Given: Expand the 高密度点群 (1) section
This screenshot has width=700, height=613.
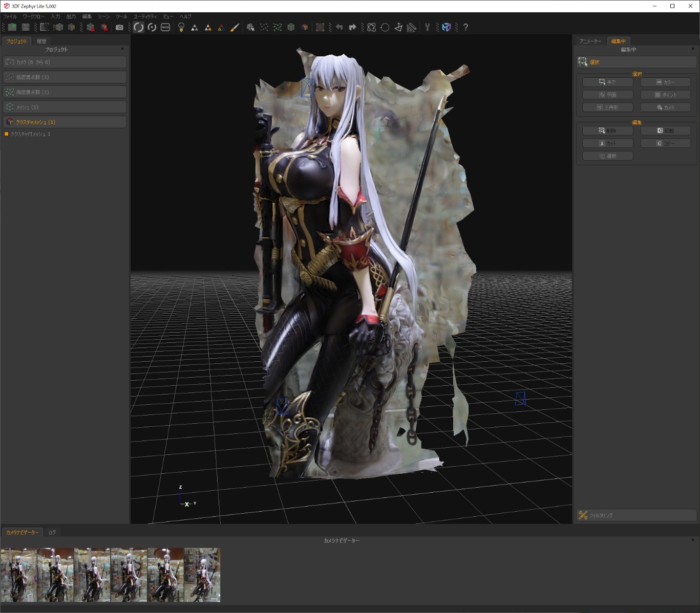Looking at the screenshot, I should point(65,92).
